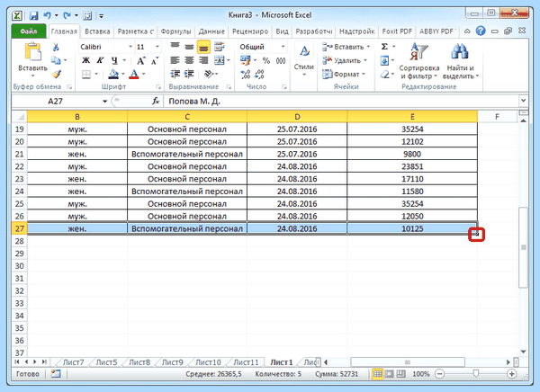
Task: Align text left icon
Action: [175, 60]
